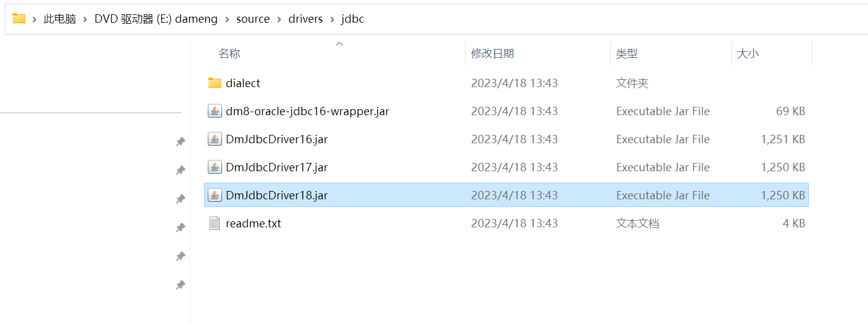Select the DmJdbcDriver17.jar Java icon

(x=215, y=167)
